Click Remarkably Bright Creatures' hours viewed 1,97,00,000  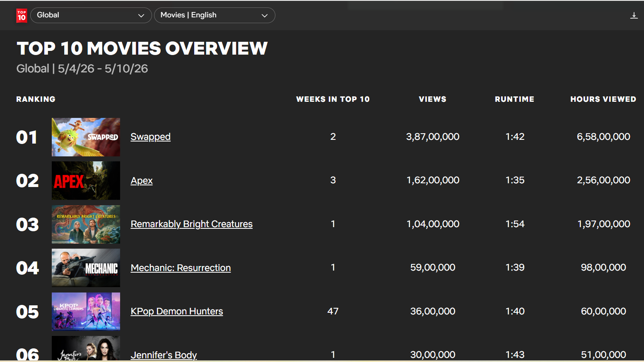(x=604, y=224)
